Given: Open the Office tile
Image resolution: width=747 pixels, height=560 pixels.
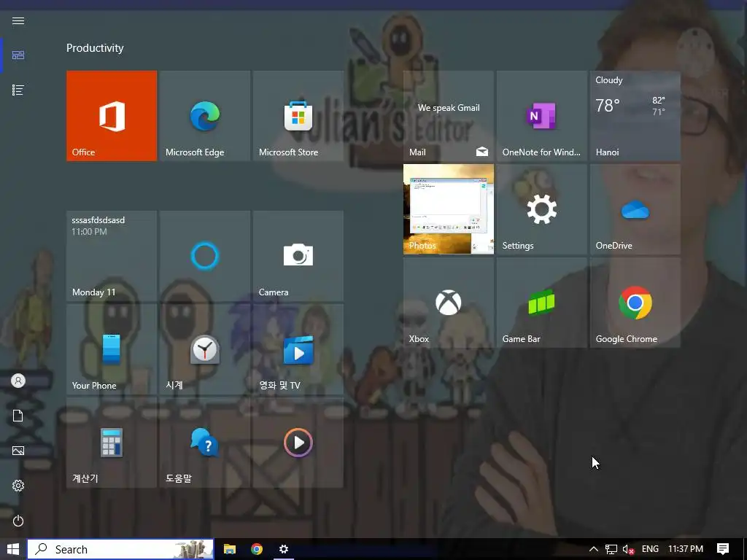Looking at the screenshot, I should [112, 116].
